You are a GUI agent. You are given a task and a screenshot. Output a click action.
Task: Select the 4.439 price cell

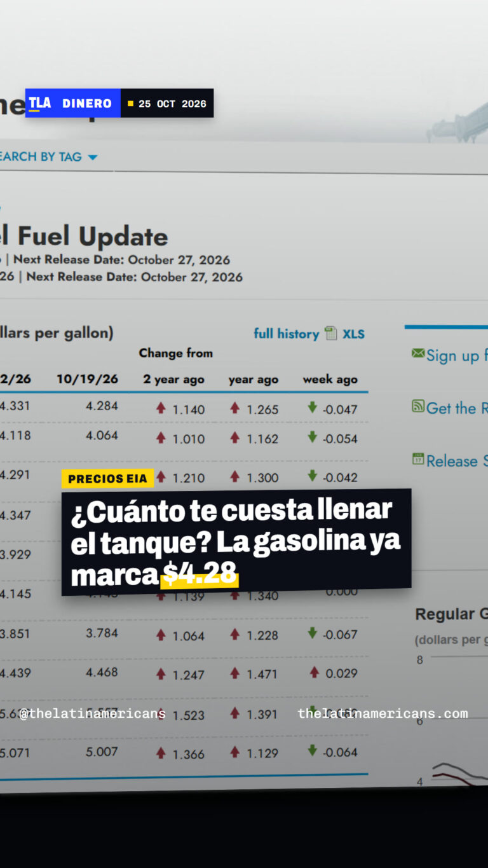[15, 672]
